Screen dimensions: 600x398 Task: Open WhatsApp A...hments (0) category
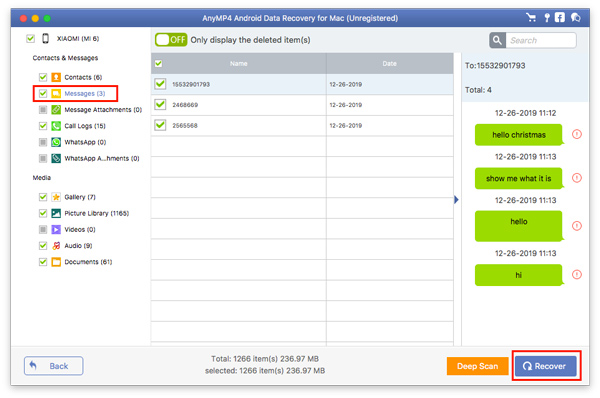102,158
